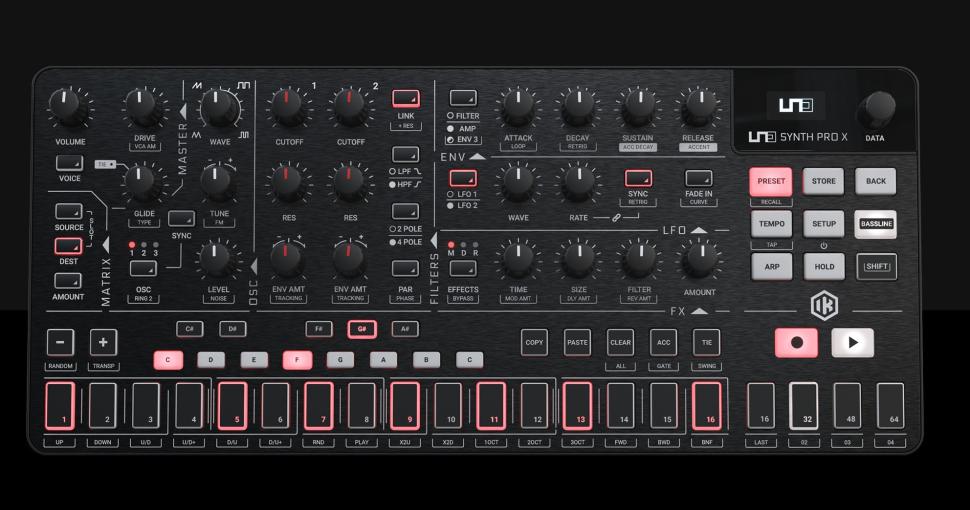Click the FX FILTER knob
The image size is (970, 510).
pos(638,259)
